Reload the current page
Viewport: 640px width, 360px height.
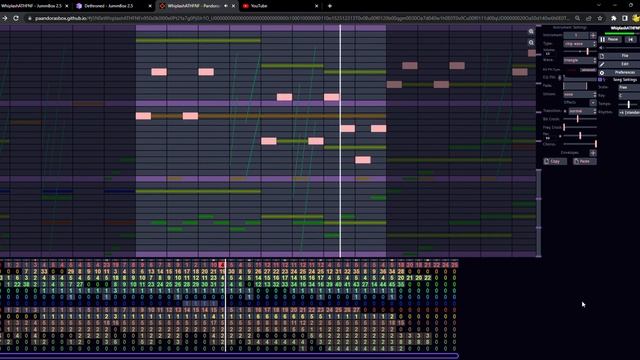coord(16,18)
